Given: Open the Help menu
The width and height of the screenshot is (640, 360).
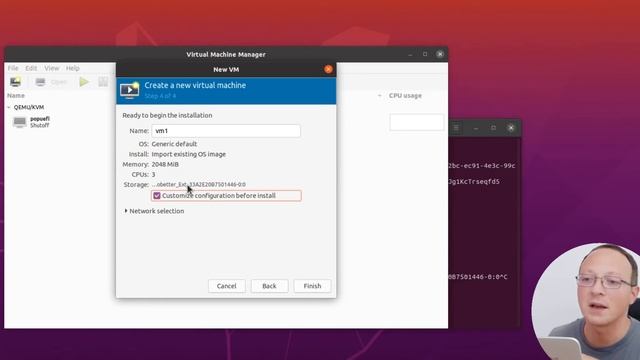Looking at the screenshot, I should pos(73,68).
